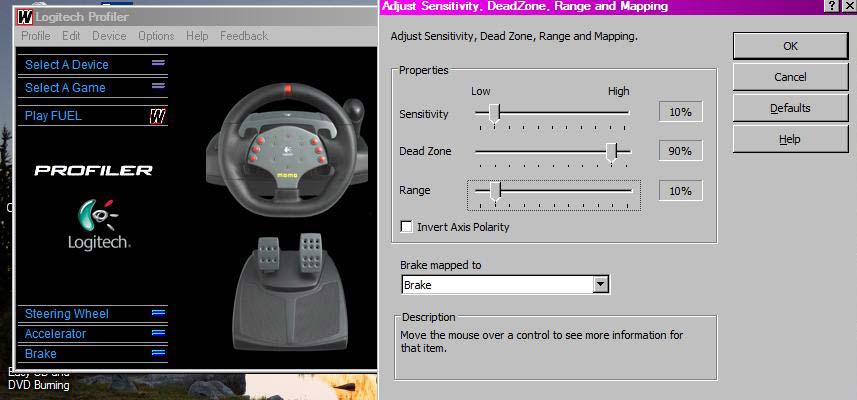857x400 pixels.
Task: Click the Sensitivity slider handle
Action: click(494, 114)
